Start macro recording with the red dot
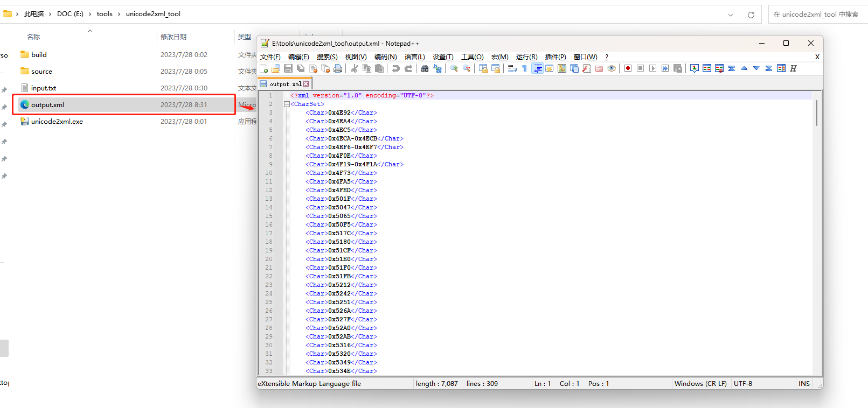This screenshot has height=408, width=868. (628, 68)
